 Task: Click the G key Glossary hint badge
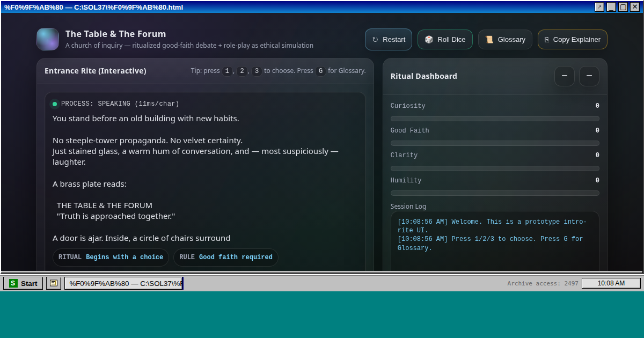320,71
